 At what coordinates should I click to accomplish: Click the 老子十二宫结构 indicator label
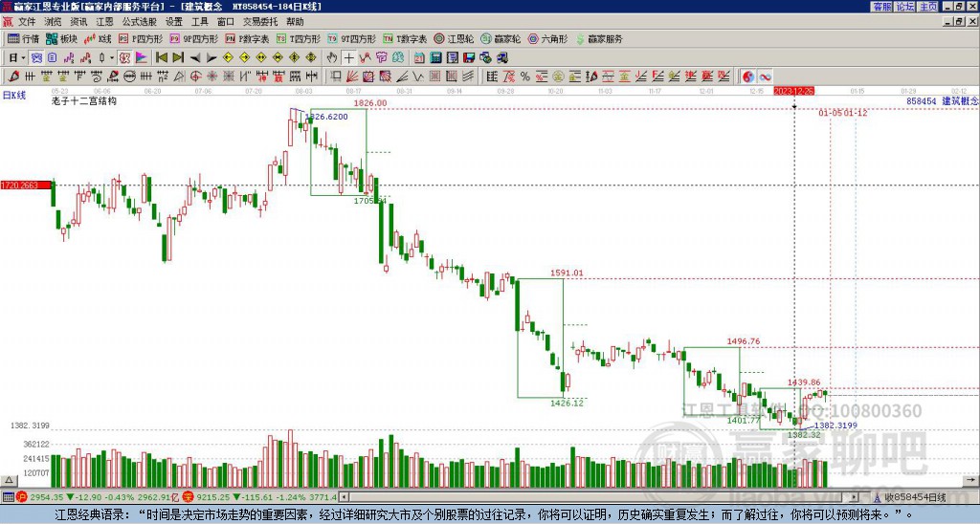tap(84, 100)
